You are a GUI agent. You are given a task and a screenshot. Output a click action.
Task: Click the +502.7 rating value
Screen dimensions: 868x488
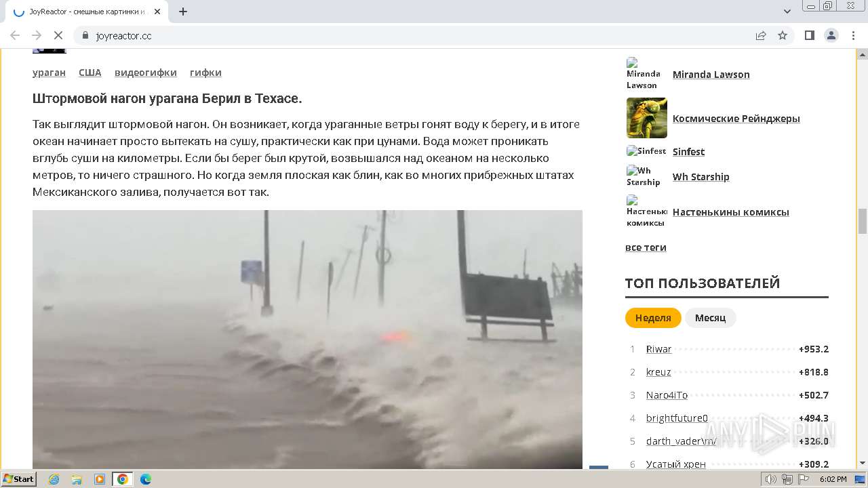coord(814,395)
